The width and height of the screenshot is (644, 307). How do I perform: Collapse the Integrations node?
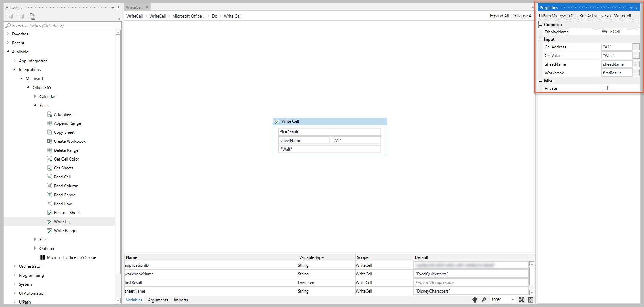click(14, 69)
